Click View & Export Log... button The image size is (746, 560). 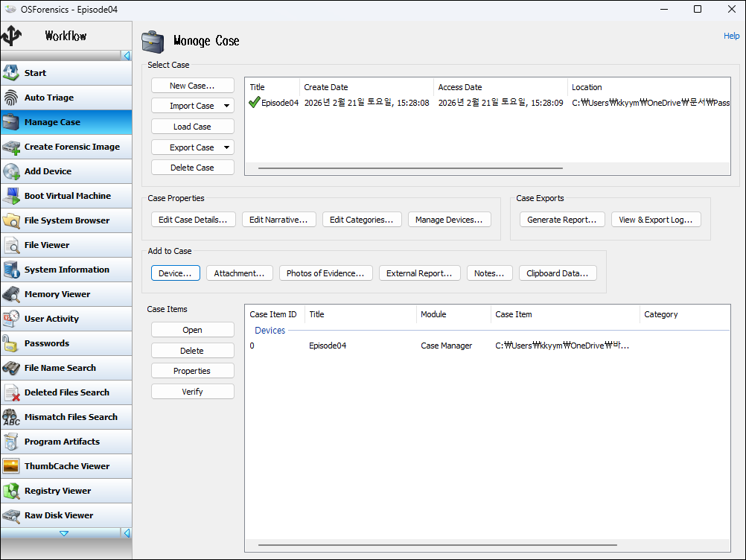(656, 220)
